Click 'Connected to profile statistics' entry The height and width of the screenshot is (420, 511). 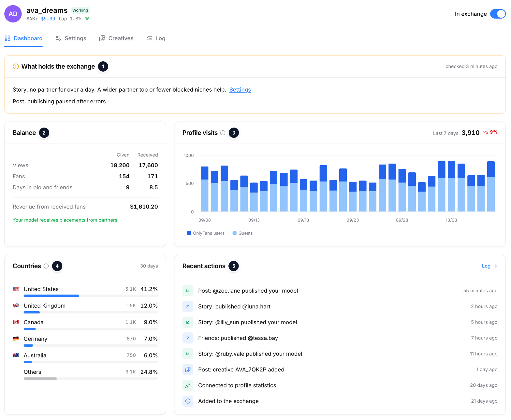[x=340, y=385]
